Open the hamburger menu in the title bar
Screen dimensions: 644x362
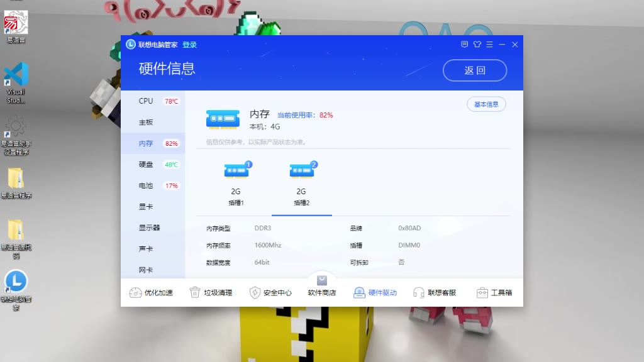tap(489, 45)
